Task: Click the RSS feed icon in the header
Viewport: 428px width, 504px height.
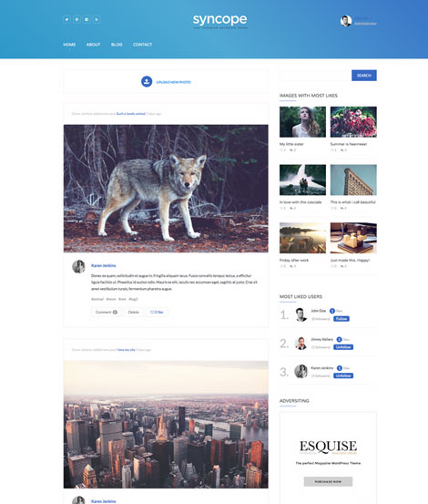Action: pos(97,19)
